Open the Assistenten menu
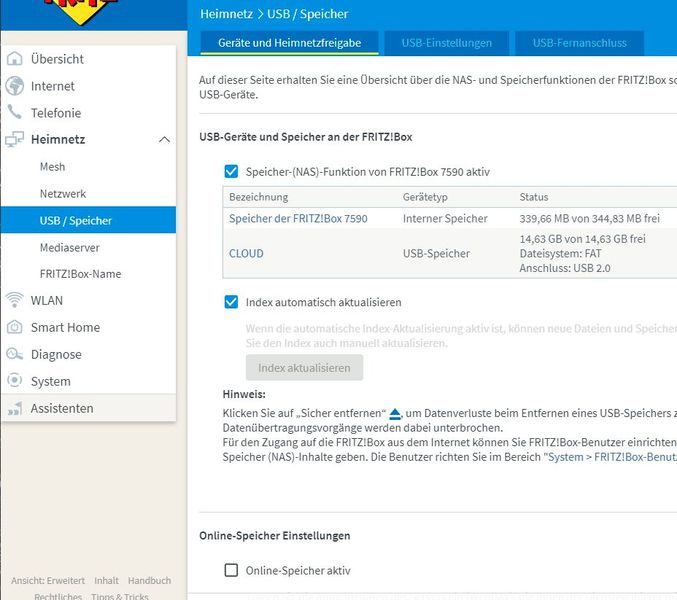 62,408
